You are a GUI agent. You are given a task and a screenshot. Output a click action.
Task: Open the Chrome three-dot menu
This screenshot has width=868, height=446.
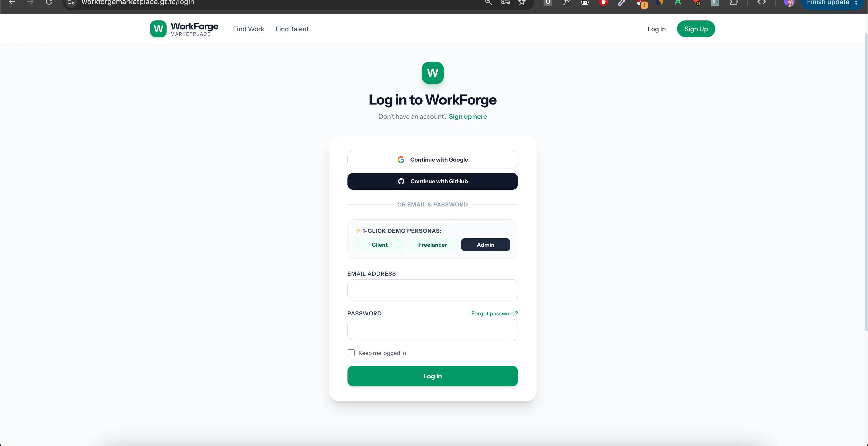point(856,3)
